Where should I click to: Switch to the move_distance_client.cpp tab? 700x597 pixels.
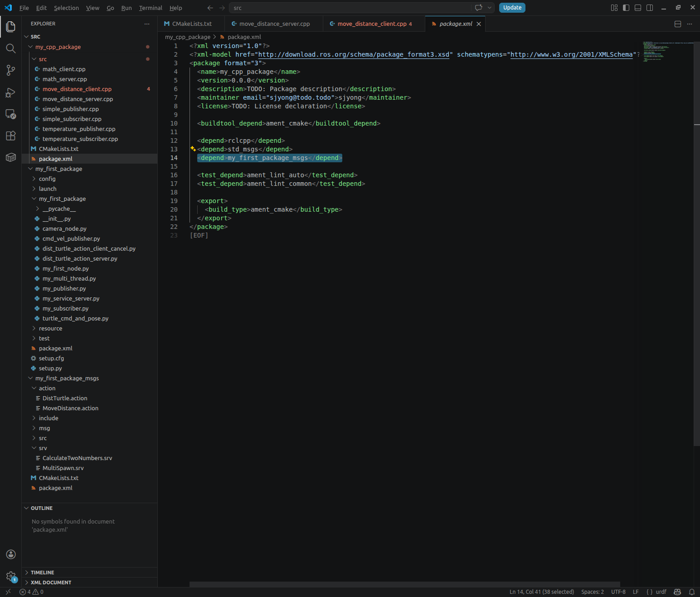[374, 24]
